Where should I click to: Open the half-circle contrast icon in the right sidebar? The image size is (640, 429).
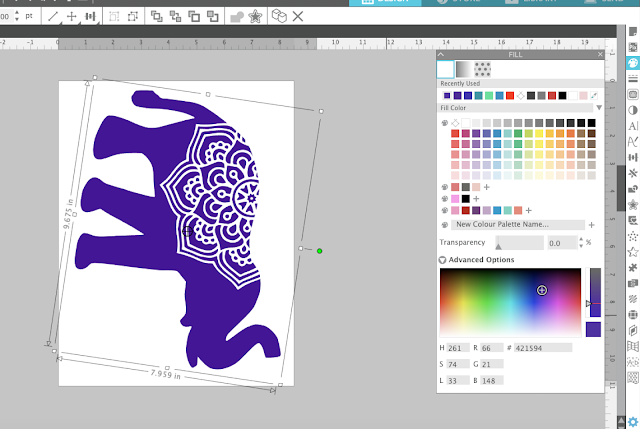click(633, 110)
